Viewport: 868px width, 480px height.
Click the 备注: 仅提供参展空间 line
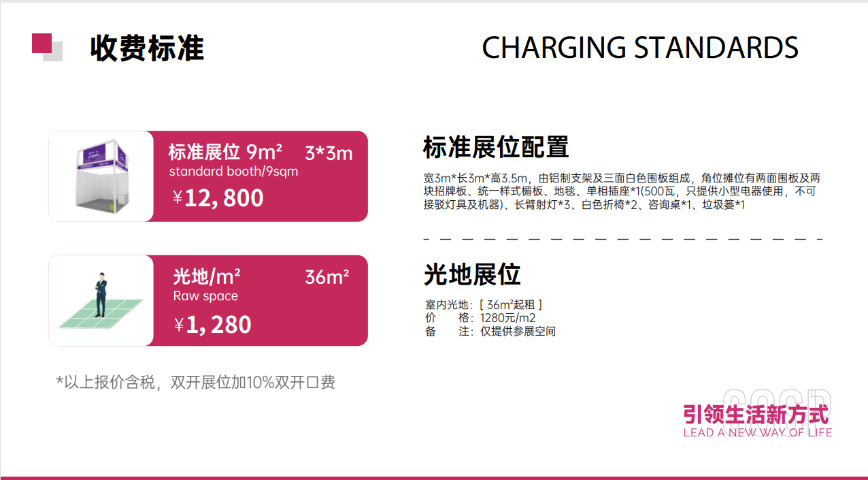(x=490, y=332)
